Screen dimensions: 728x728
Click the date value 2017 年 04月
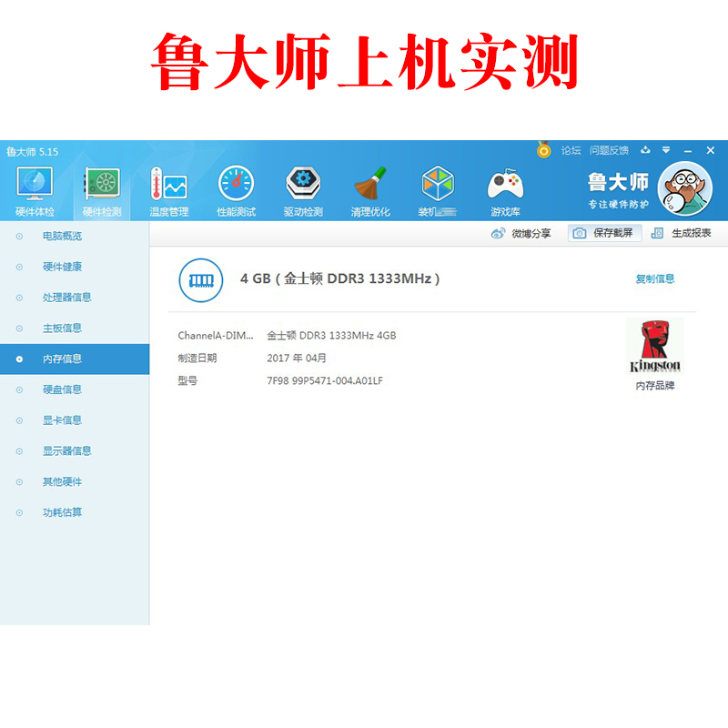(x=297, y=358)
